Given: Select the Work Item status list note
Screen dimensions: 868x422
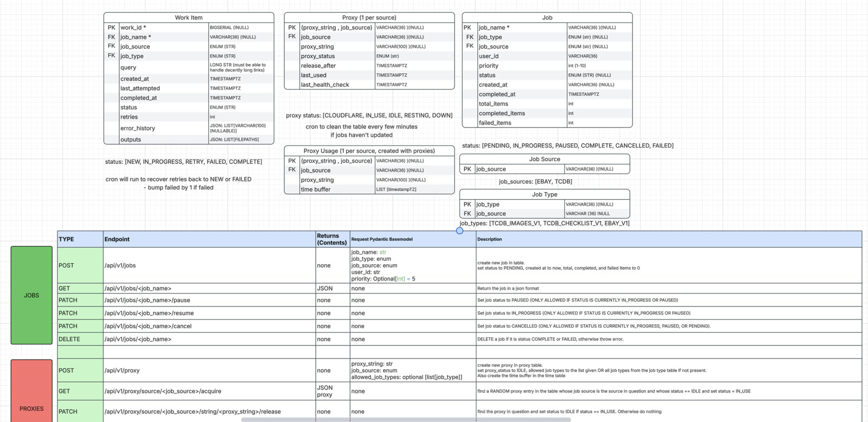Looking at the screenshot, I should [183, 162].
